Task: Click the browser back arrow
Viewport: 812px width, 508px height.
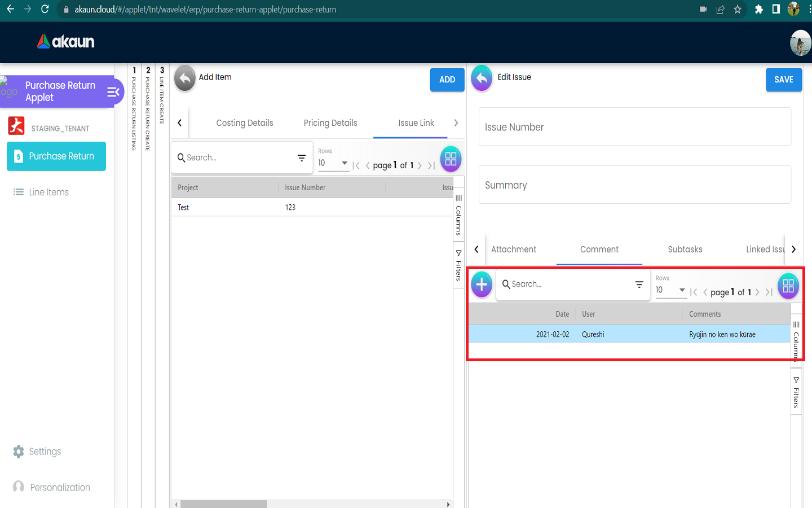Action: (10, 9)
